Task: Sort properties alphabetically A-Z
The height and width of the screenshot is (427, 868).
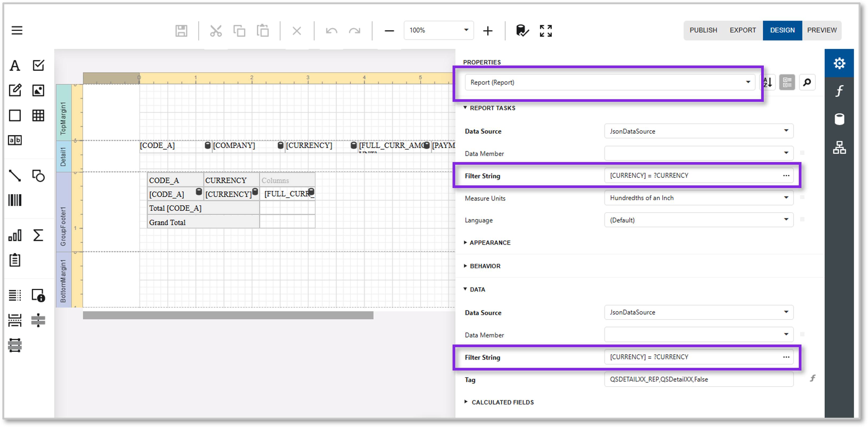Action: [768, 82]
